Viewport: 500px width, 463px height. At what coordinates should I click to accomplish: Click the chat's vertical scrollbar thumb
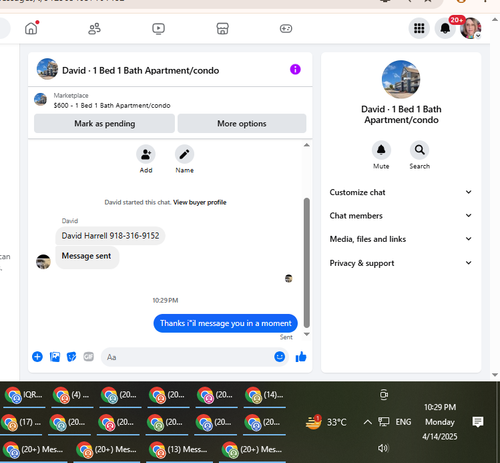[x=307, y=263]
